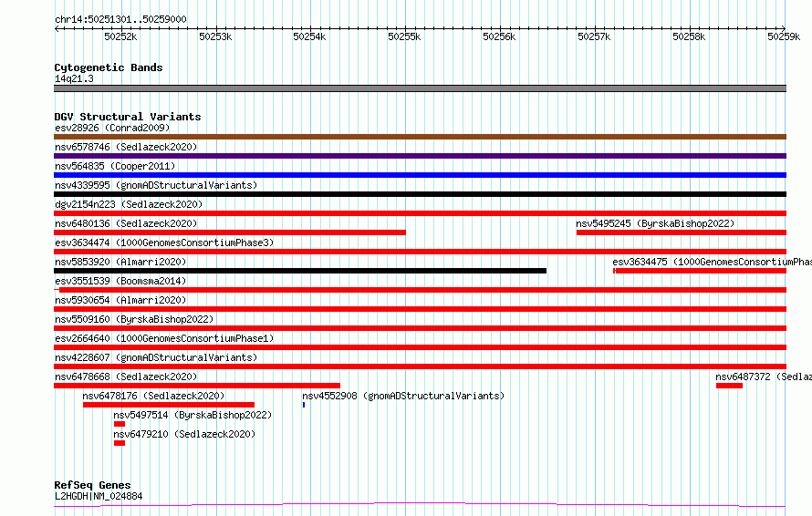Click the 50257k ruler tick label

[594, 36]
